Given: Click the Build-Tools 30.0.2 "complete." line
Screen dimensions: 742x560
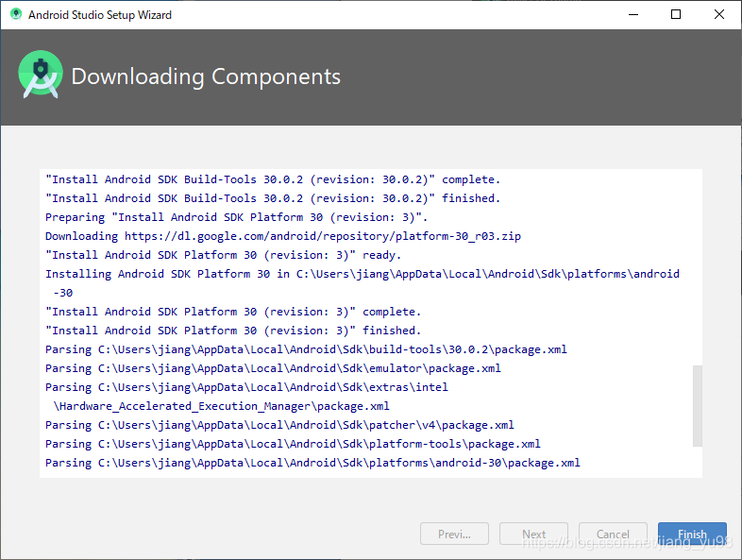Looking at the screenshot, I should coord(273,179).
